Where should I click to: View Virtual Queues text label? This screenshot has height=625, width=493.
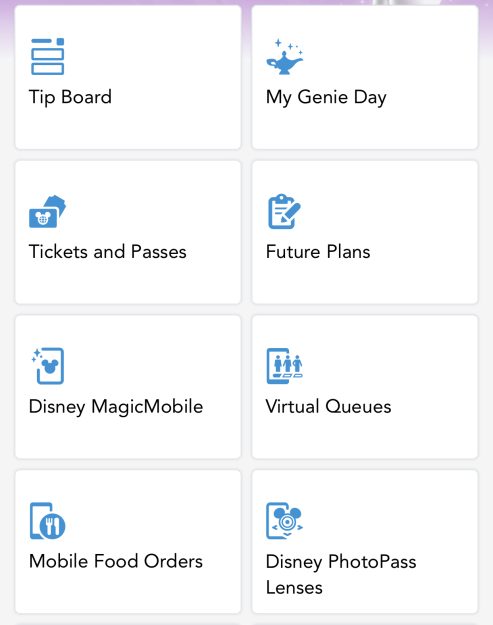pos(328,407)
